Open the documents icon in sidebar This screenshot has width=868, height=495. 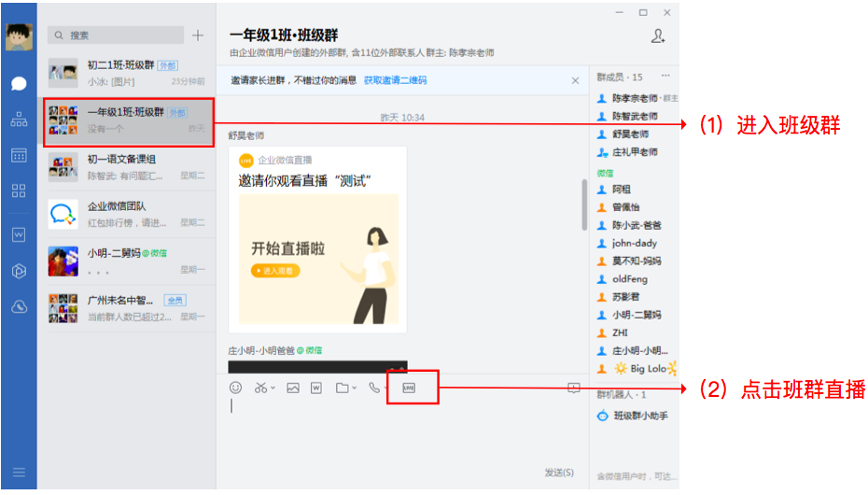(x=19, y=234)
